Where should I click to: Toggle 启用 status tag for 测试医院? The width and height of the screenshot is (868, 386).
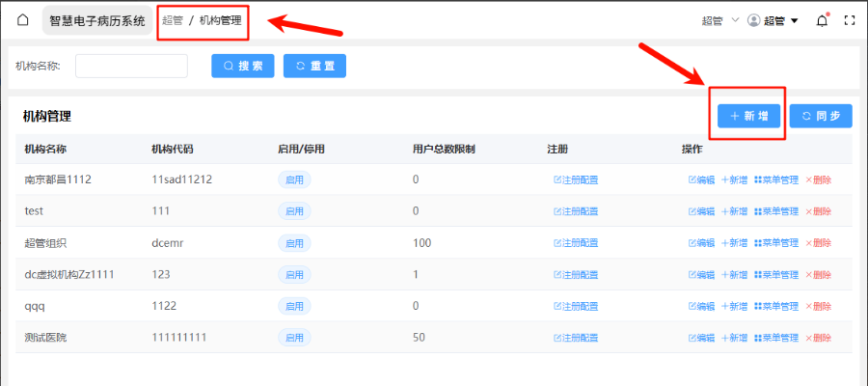[x=294, y=338]
